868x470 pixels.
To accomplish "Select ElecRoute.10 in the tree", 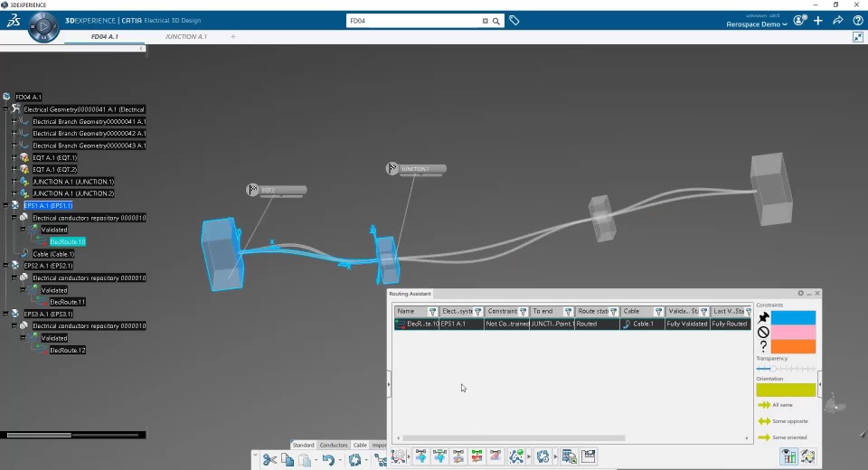I will click(x=68, y=242).
